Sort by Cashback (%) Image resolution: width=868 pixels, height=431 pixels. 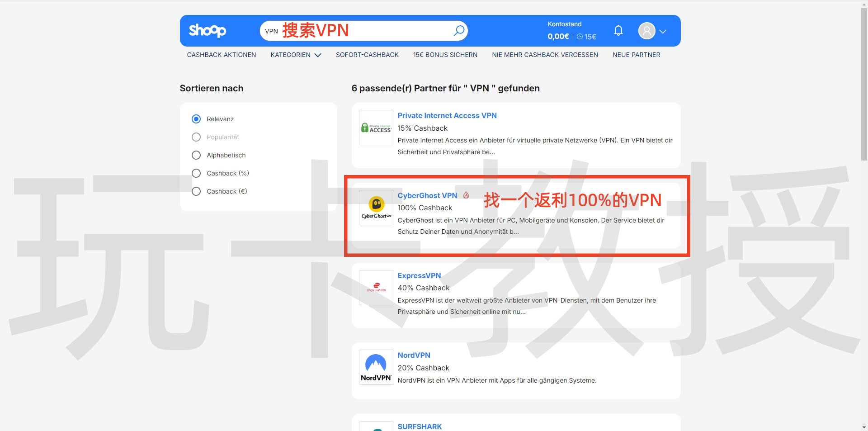196,173
